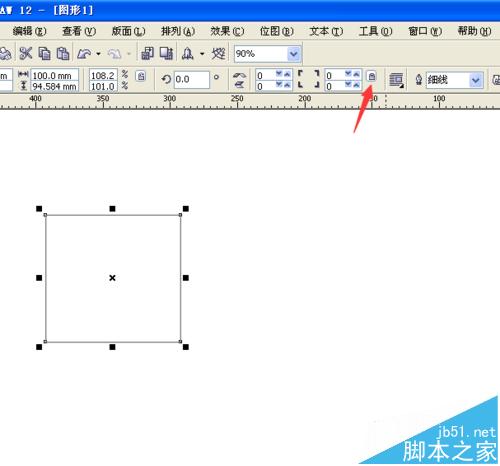The height and width of the screenshot is (466, 500).
Task: Click the Copy icon in toolbar
Action: [45, 53]
